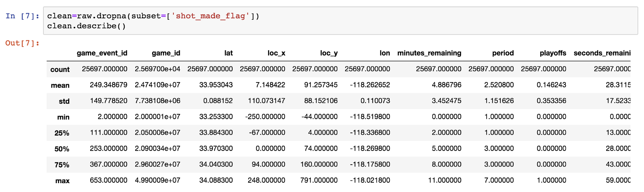Click the loc_y column header
Viewport: 644px width, 192px height.
pyautogui.click(x=328, y=53)
